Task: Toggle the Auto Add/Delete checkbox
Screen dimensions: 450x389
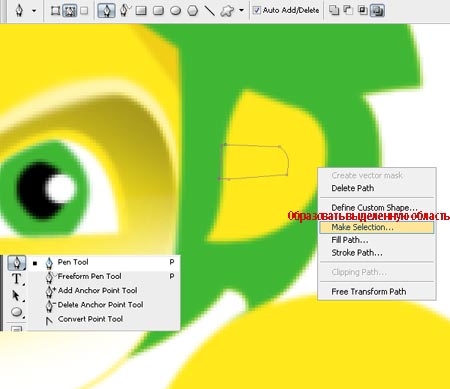Action: point(256,10)
